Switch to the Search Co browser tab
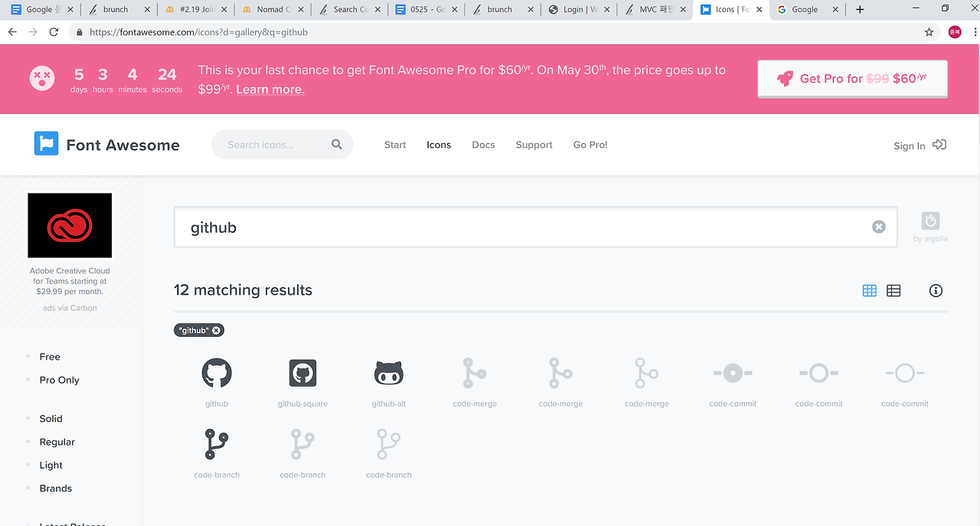The width and height of the screenshot is (980, 526). pyautogui.click(x=349, y=9)
